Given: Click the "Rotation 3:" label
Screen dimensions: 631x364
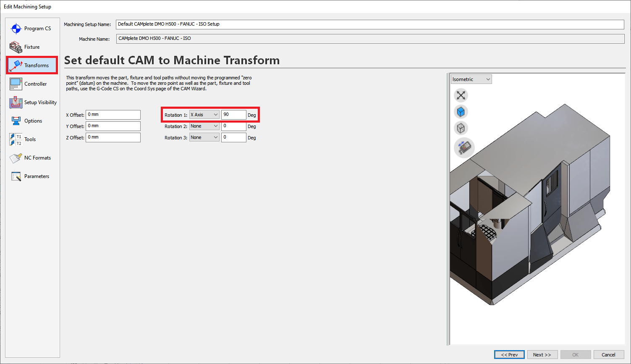Looking at the screenshot, I should click(x=176, y=138).
